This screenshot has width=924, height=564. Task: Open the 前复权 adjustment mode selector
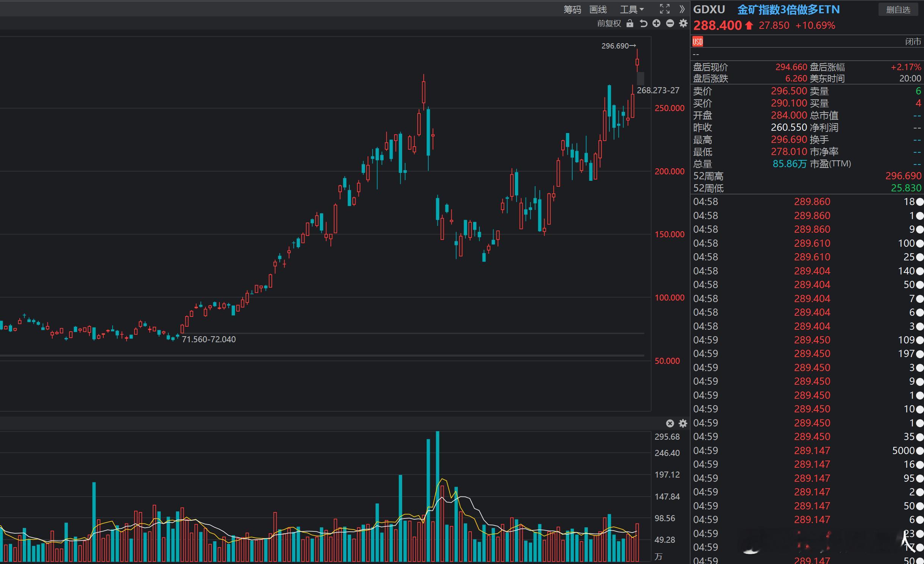[609, 23]
